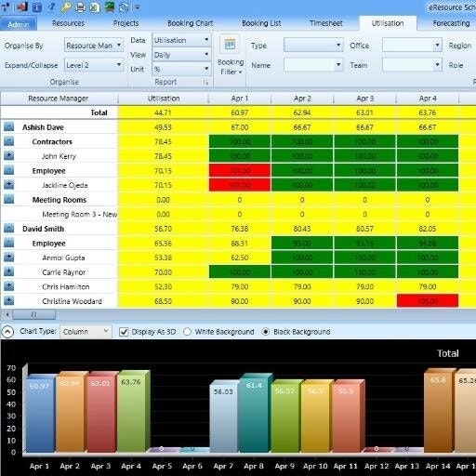Click the key icon in quick toolbar

(66, 7)
